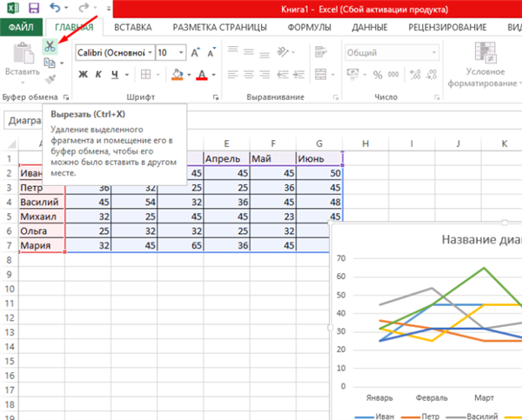Expand the underline style dropdown arrow

pos(127,75)
